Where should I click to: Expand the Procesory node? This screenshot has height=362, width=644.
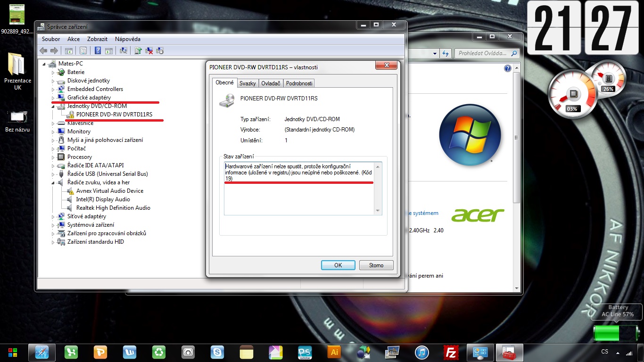pyautogui.click(x=53, y=157)
